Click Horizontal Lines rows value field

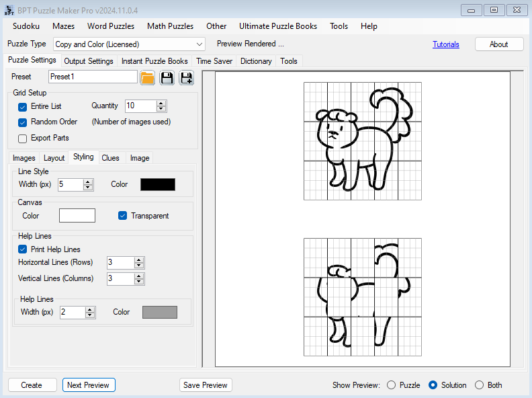click(x=120, y=262)
